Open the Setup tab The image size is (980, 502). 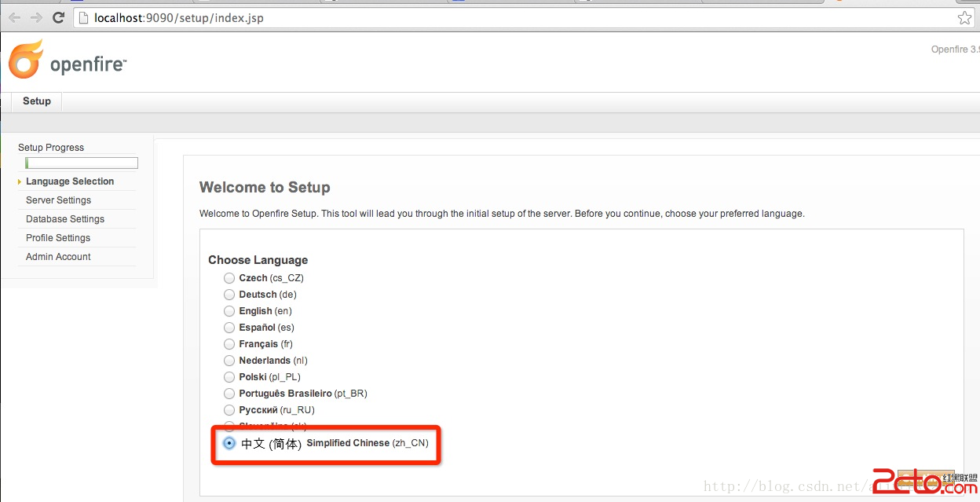[37, 101]
